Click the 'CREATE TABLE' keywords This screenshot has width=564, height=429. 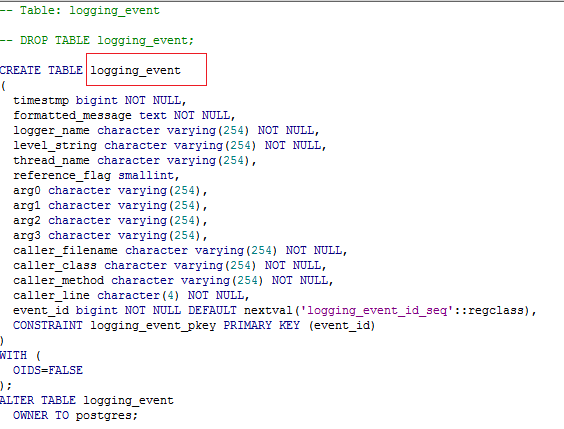coord(41,70)
